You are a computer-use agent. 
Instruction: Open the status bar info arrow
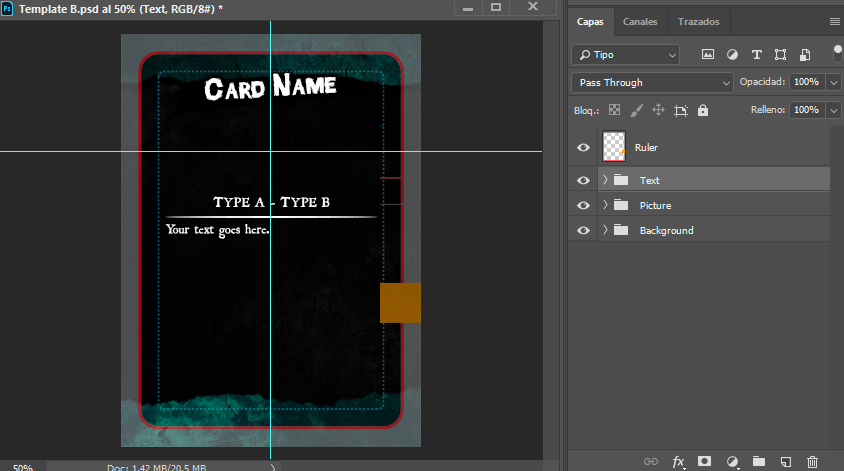point(273,467)
